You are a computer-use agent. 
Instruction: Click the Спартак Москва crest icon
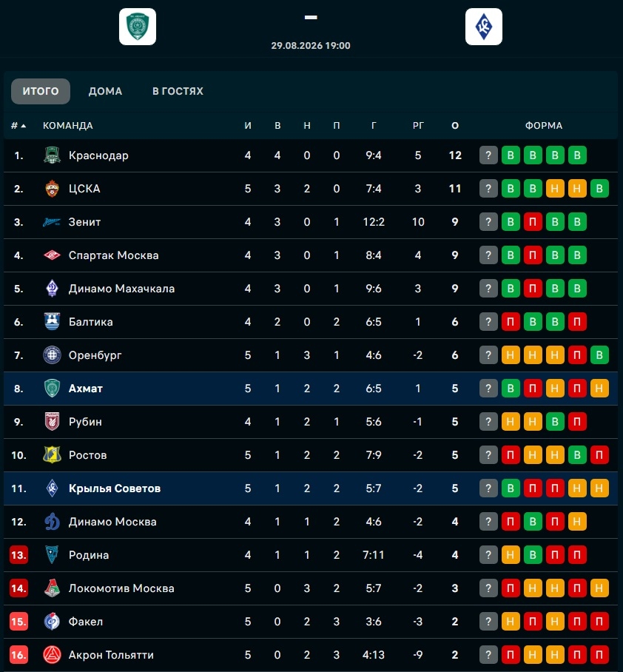point(52,255)
